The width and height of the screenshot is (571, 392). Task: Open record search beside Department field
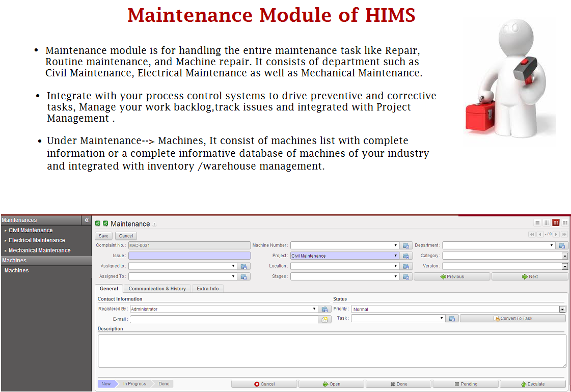coord(562,246)
